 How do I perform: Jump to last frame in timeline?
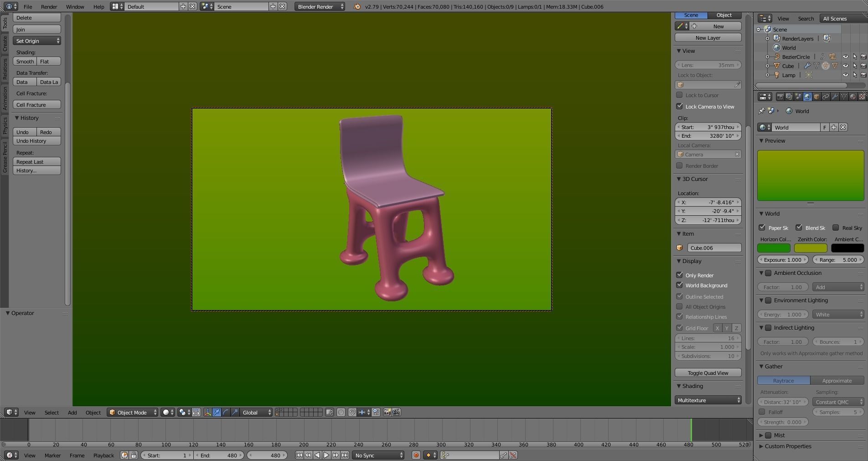pos(345,455)
